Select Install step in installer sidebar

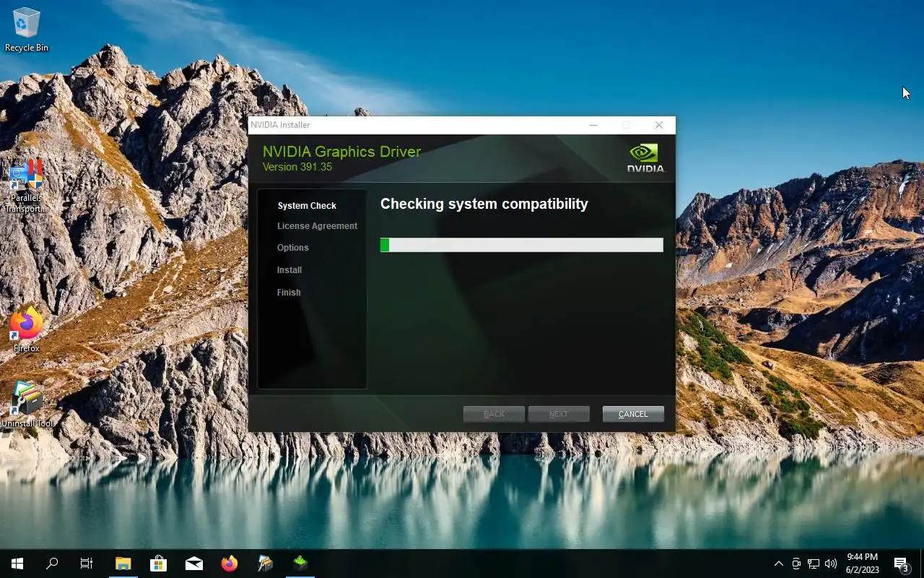pyautogui.click(x=289, y=270)
